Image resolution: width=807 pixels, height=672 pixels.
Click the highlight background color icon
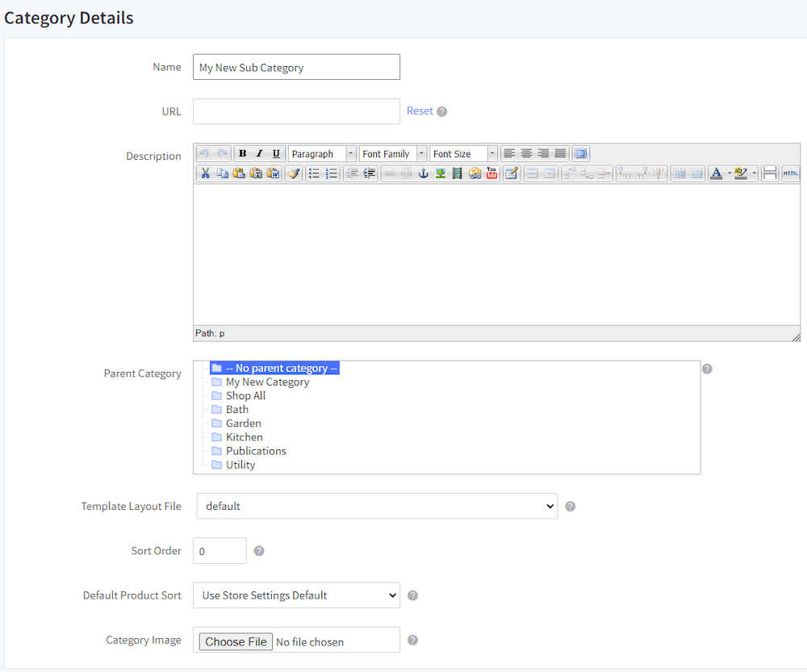(741, 173)
